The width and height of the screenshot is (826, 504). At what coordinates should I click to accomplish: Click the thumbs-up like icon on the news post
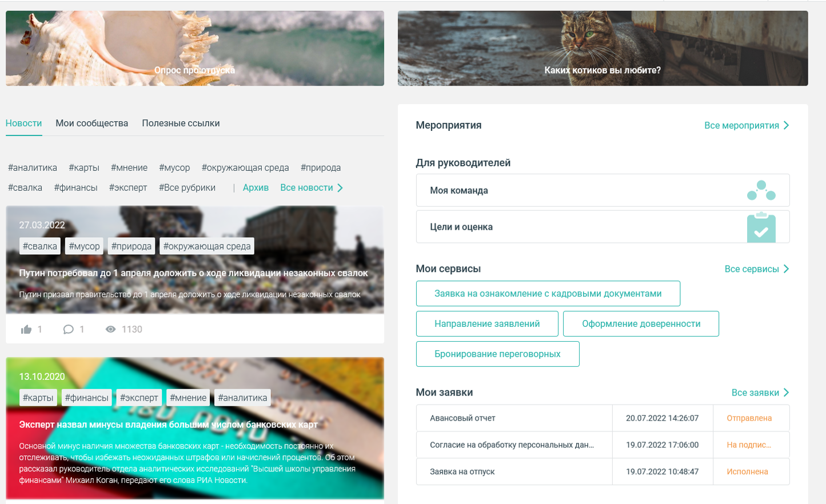26,329
